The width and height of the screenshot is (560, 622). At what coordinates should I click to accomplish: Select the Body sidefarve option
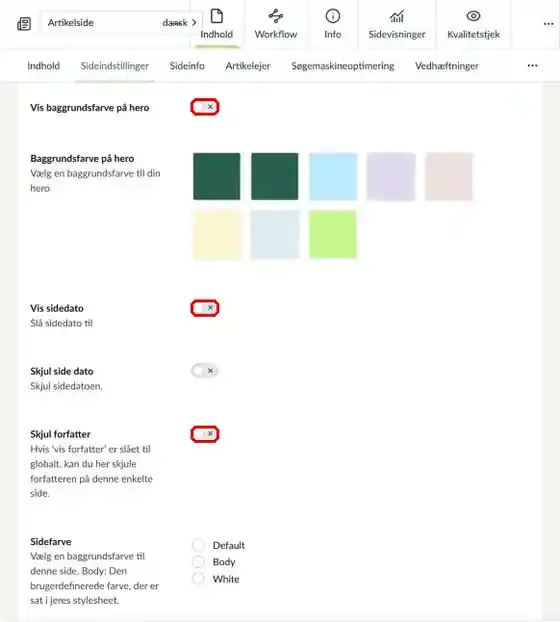pos(198,562)
